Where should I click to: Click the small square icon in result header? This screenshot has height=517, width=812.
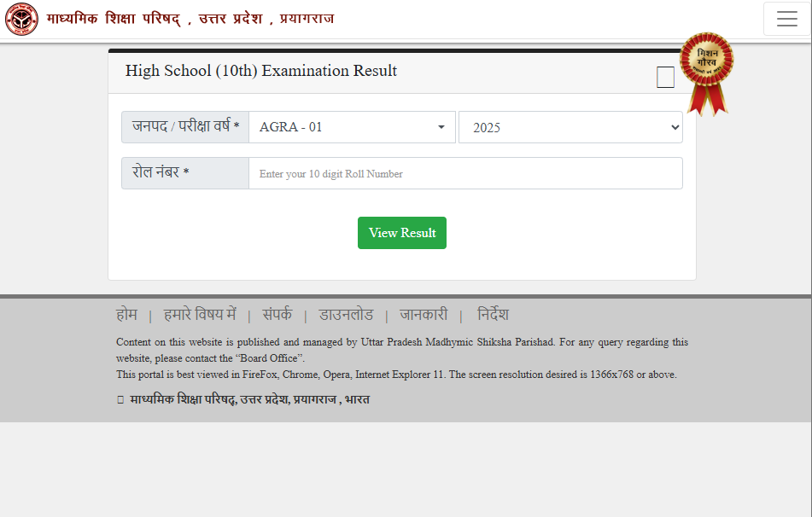click(x=665, y=78)
